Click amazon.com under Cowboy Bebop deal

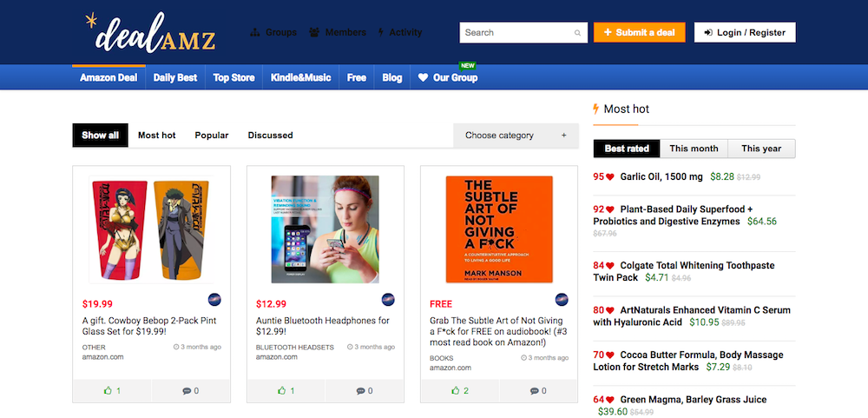point(102,357)
